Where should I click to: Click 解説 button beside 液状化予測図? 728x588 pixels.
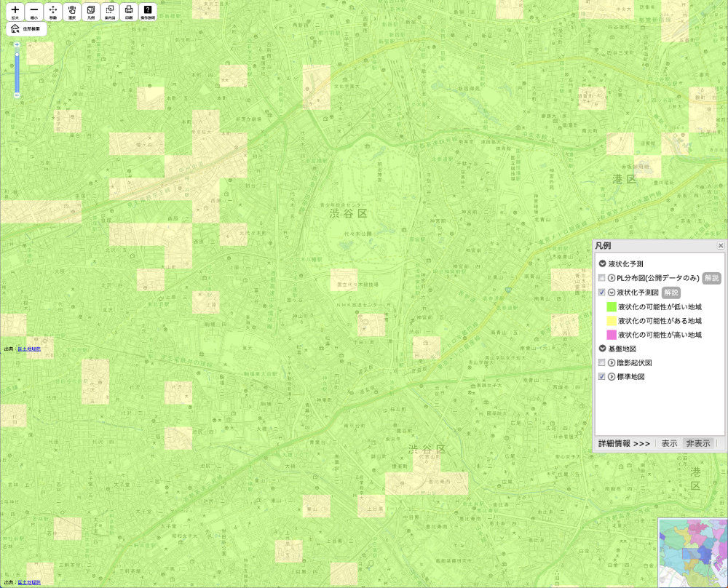(670, 293)
